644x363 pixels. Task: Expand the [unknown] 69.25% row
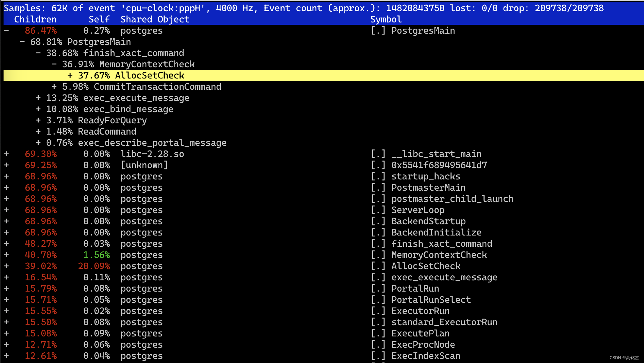tap(6, 165)
